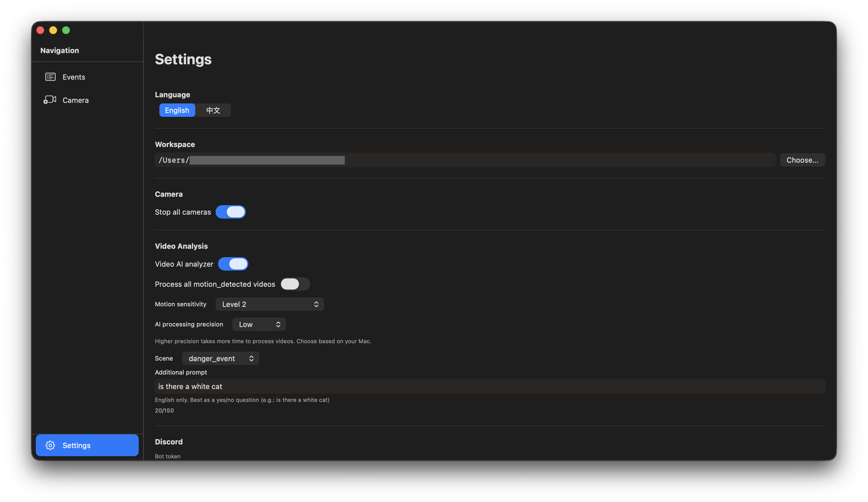
Task: Select the English language option
Action: click(177, 110)
